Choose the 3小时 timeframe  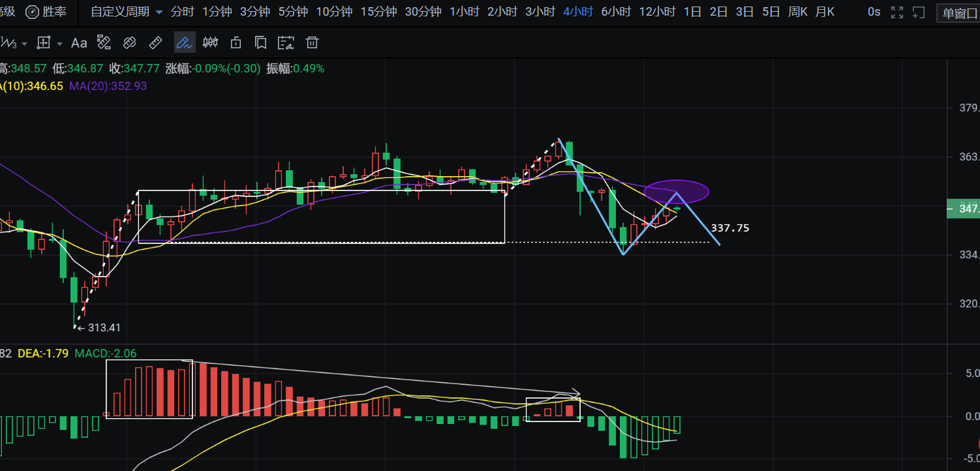point(540,12)
